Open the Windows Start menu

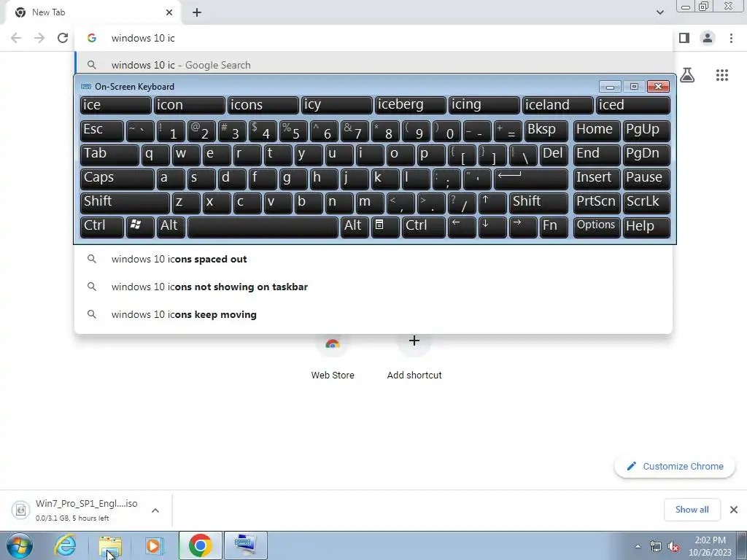click(x=20, y=545)
